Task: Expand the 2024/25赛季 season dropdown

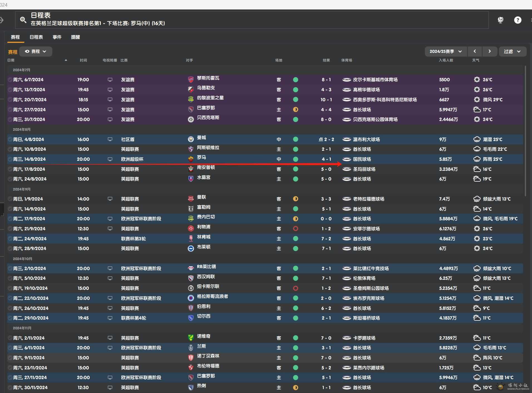Action: point(445,51)
